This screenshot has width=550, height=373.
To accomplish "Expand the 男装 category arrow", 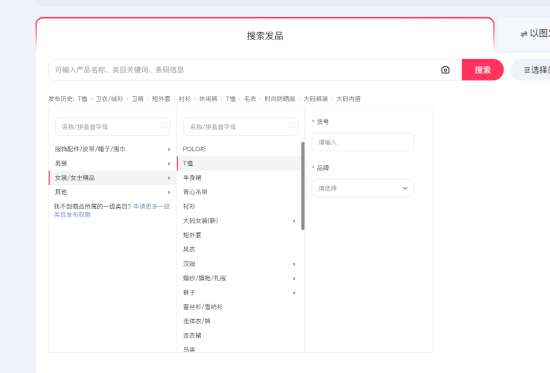I will click(169, 164).
